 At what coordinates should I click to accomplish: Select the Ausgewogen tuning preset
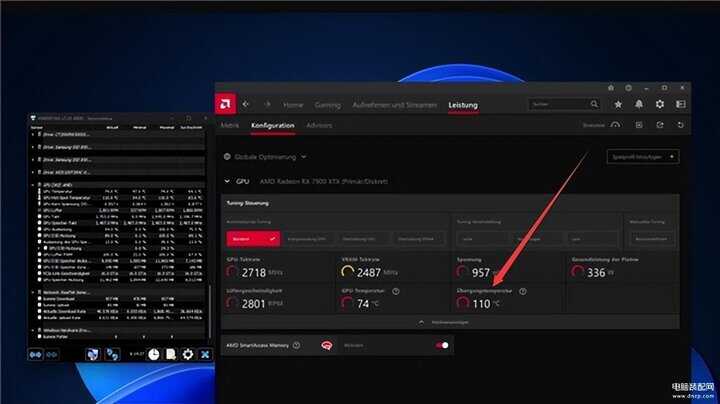pos(536,239)
